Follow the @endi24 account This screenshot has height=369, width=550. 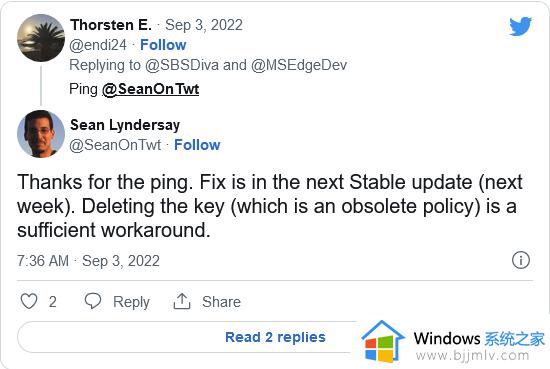point(163,45)
